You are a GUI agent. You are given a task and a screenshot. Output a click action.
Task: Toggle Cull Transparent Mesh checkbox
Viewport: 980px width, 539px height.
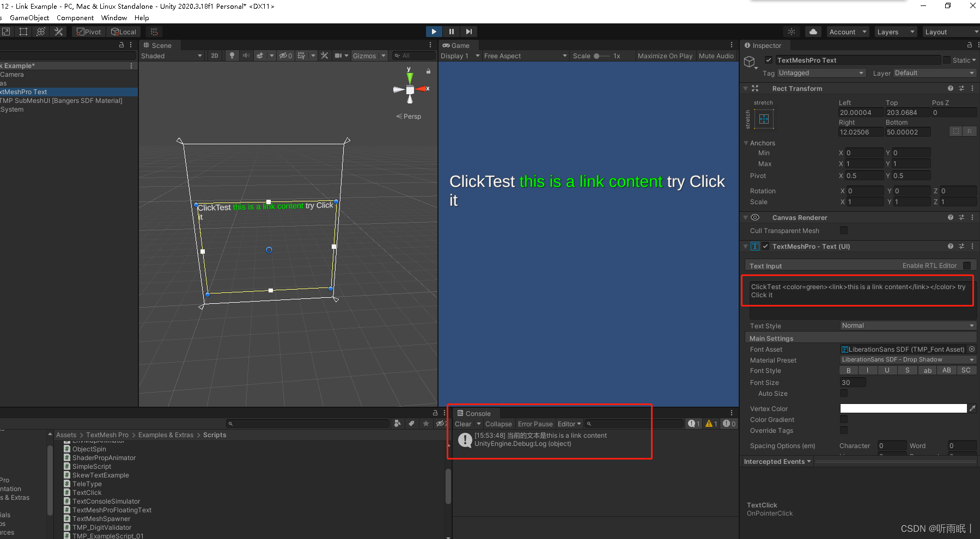[844, 230]
